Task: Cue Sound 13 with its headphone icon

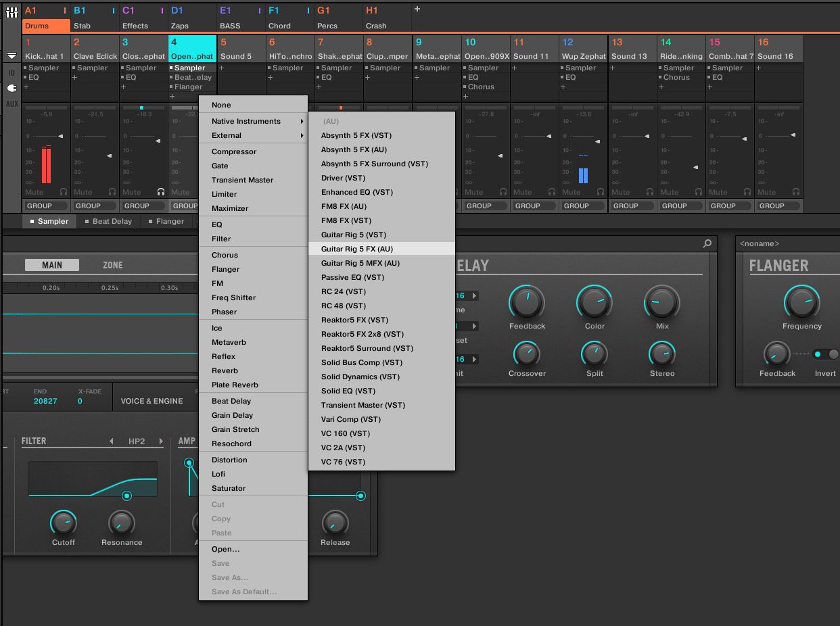Action: coord(650,192)
